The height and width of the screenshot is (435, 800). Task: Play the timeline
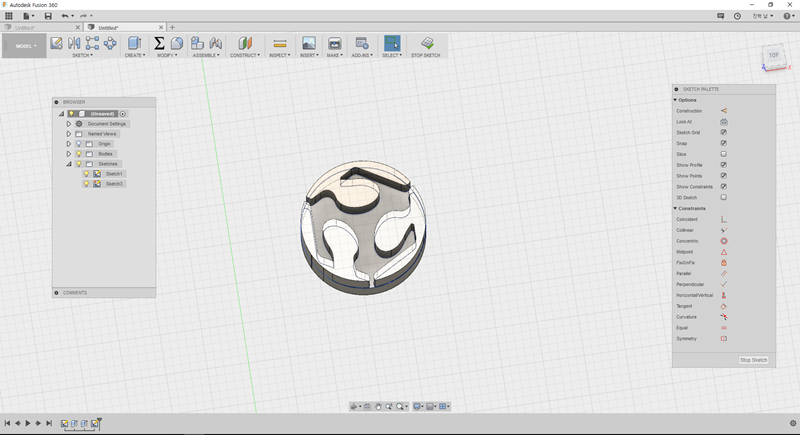(x=28, y=423)
